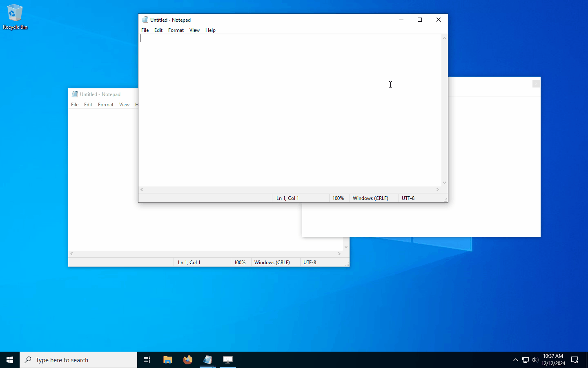588x368 pixels.
Task: Click 'UTF-8' in front Notepad status bar
Action: coord(408,198)
